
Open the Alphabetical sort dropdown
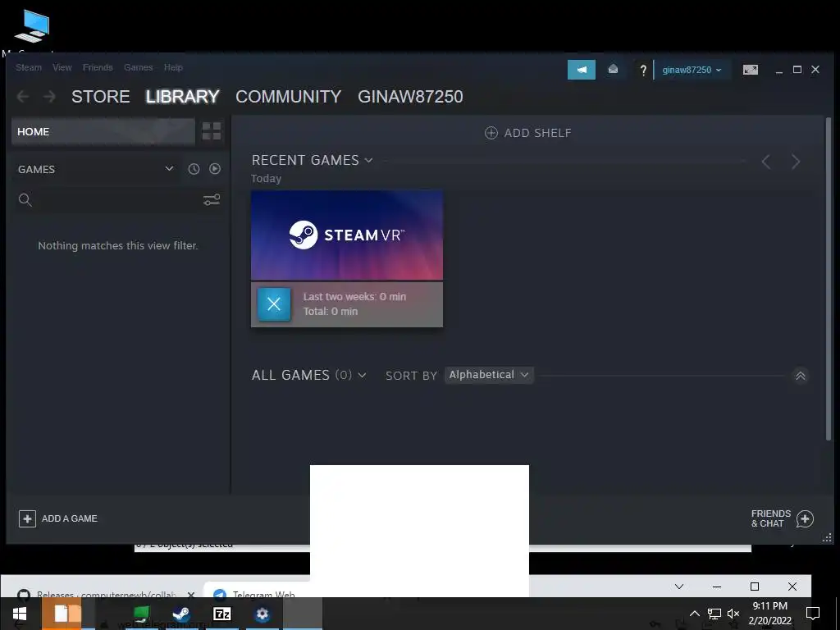(x=489, y=375)
